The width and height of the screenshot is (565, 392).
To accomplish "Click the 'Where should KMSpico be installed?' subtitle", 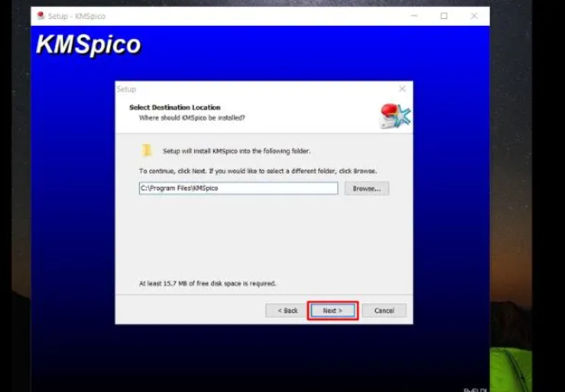I will pos(192,117).
